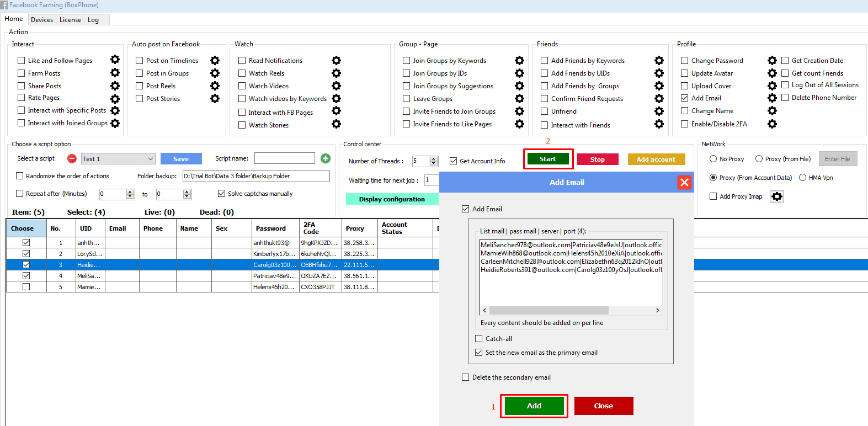The width and height of the screenshot is (868, 426).
Task: Open settings gear for Like and Follow Pages
Action: [115, 60]
